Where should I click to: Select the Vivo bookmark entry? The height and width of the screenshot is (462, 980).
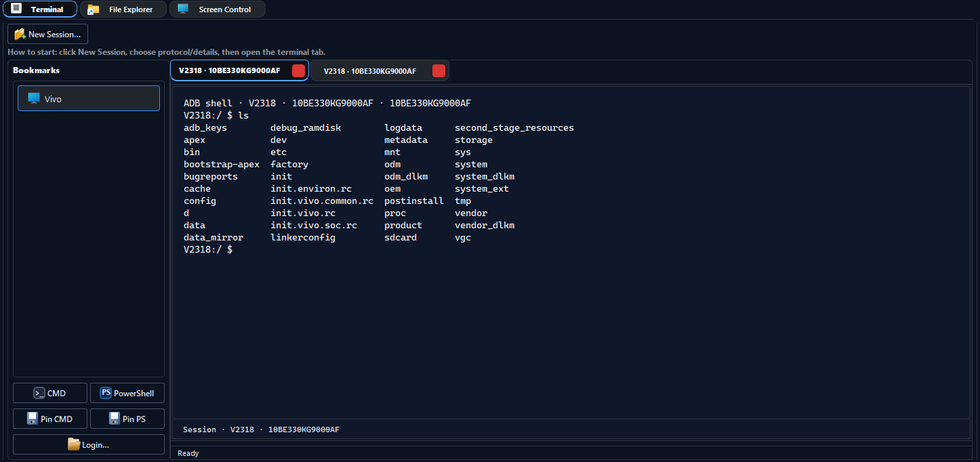88,98
